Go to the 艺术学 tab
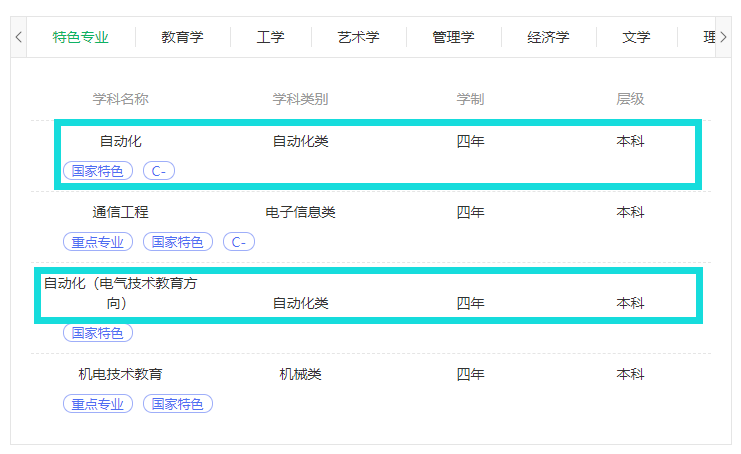Viewport: 741px width, 454px height. 358,38
